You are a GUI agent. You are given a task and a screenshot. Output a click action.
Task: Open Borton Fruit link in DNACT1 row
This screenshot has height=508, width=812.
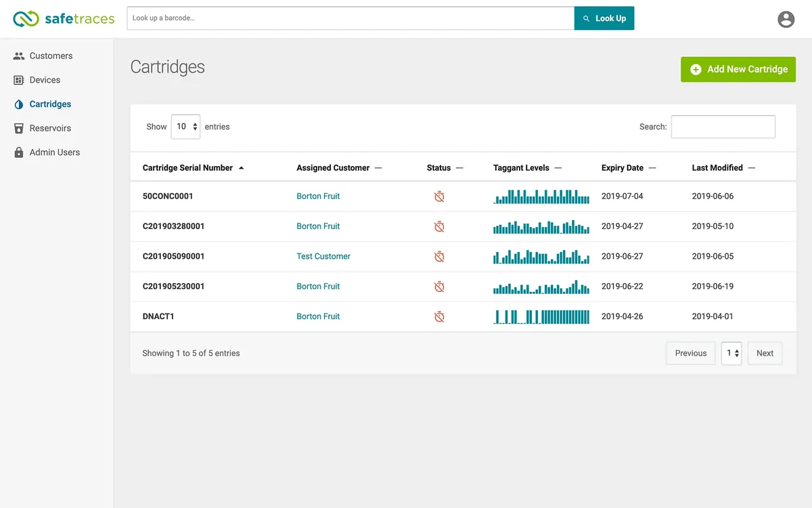click(x=318, y=316)
